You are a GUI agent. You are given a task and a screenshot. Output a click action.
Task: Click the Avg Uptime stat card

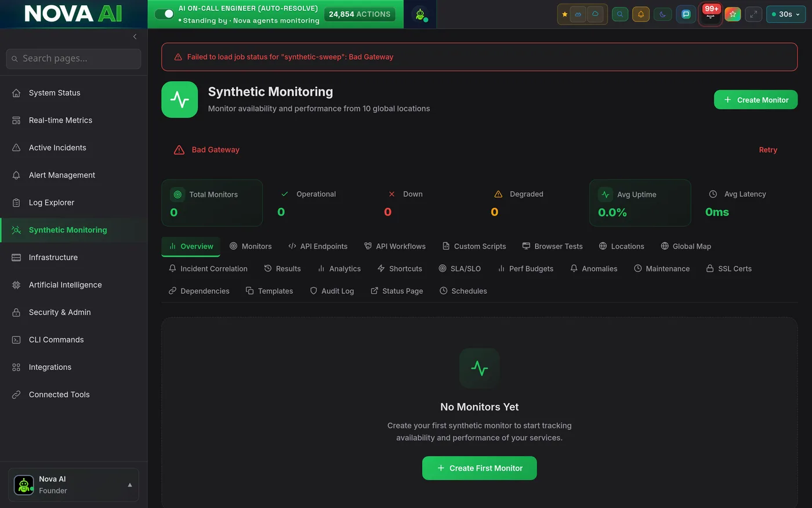(x=640, y=203)
